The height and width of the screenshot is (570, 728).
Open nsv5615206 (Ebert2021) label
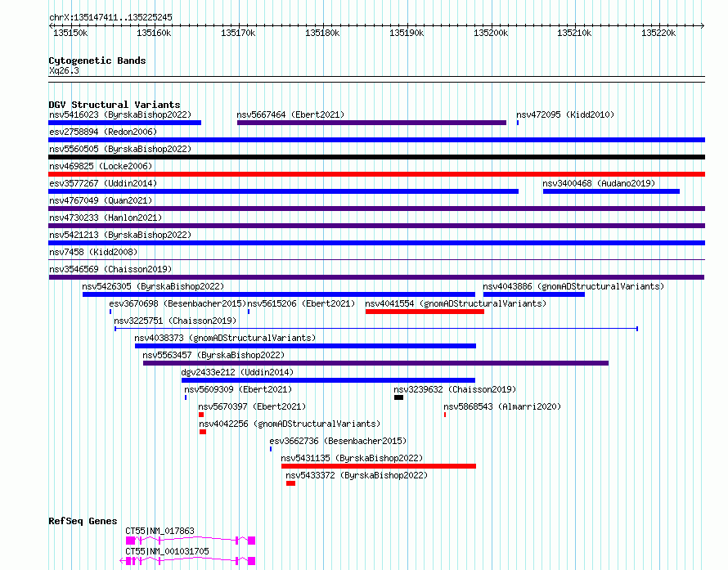click(x=301, y=303)
